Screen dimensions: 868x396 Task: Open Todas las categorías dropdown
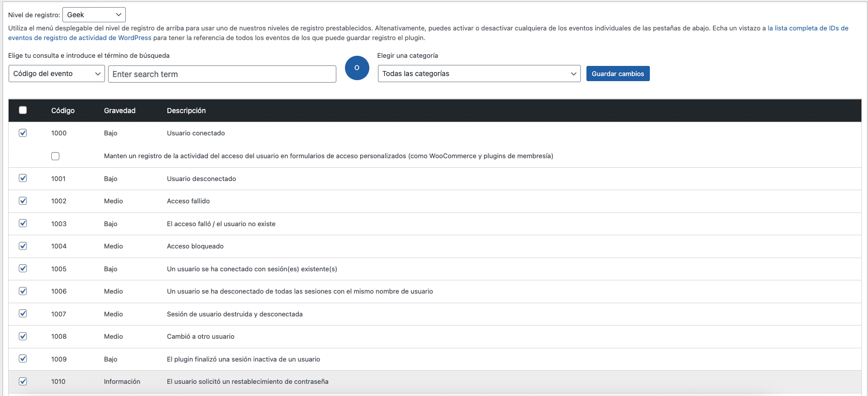pyautogui.click(x=479, y=74)
